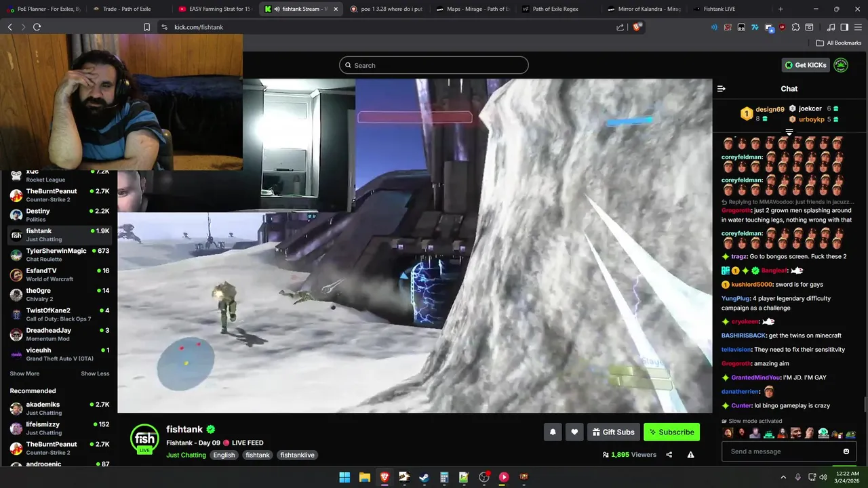
Task: Open the Brave playlist music note icon
Action: coord(831,27)
